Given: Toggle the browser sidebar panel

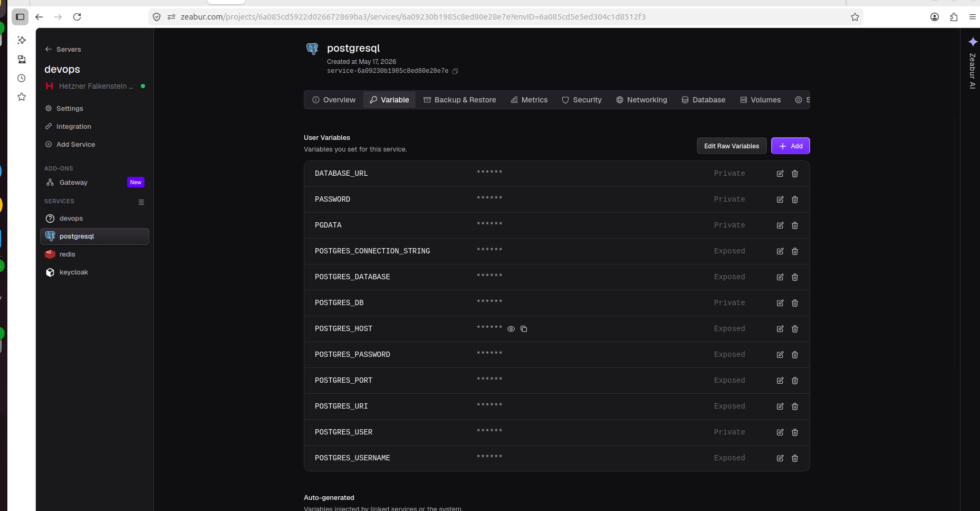Looking at the screenshot, I should (x=20, y=17).
